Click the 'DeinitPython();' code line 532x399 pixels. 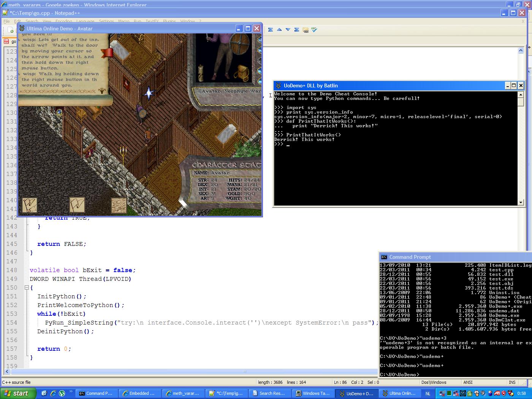[65, 331]
